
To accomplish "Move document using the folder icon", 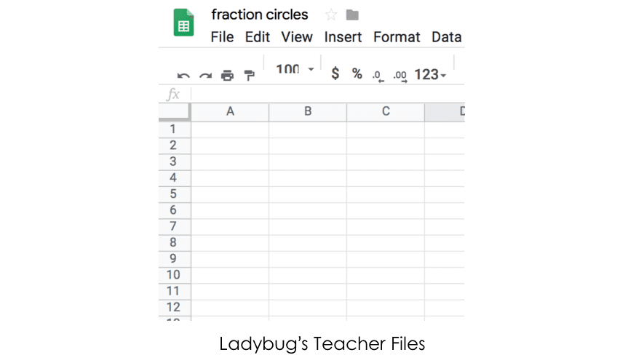I will tap(352, 15).
